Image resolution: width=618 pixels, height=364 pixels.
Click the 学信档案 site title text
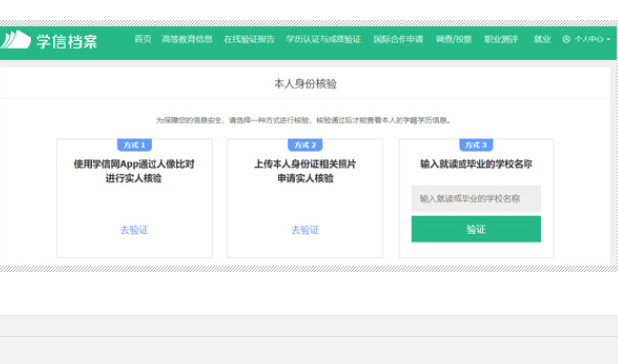(x=67, y=41)
